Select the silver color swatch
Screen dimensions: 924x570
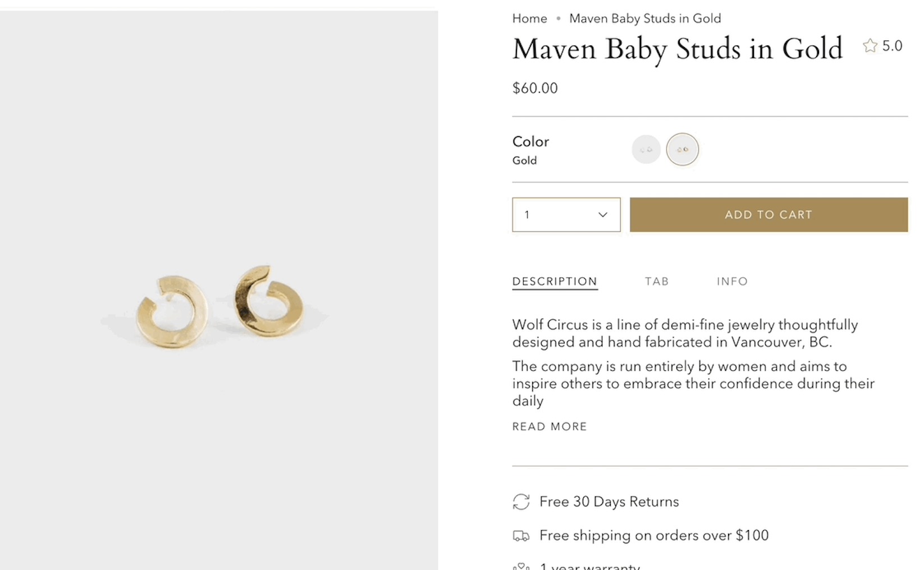646,150
